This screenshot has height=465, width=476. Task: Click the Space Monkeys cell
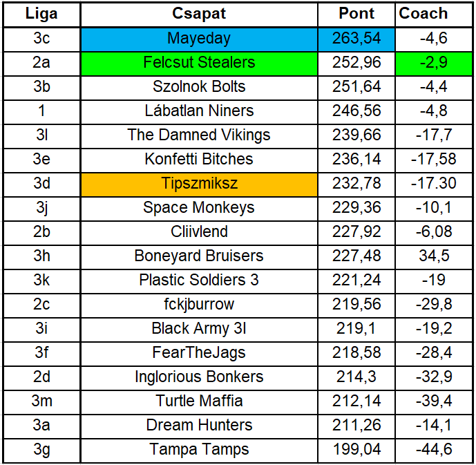199,207
